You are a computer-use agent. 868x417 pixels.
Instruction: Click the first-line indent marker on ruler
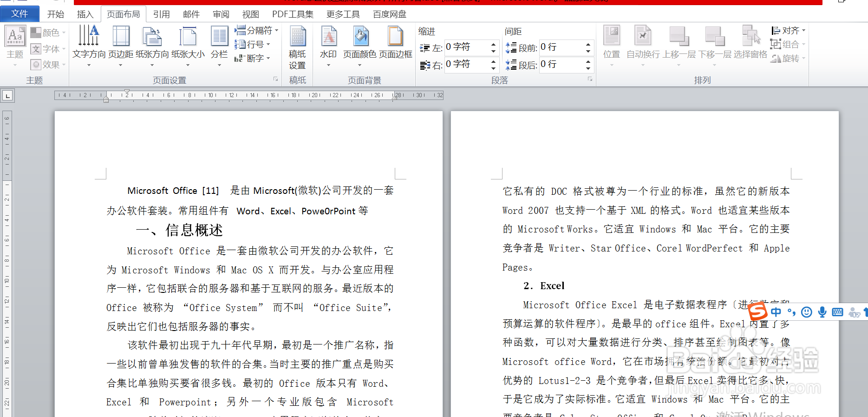127,92
